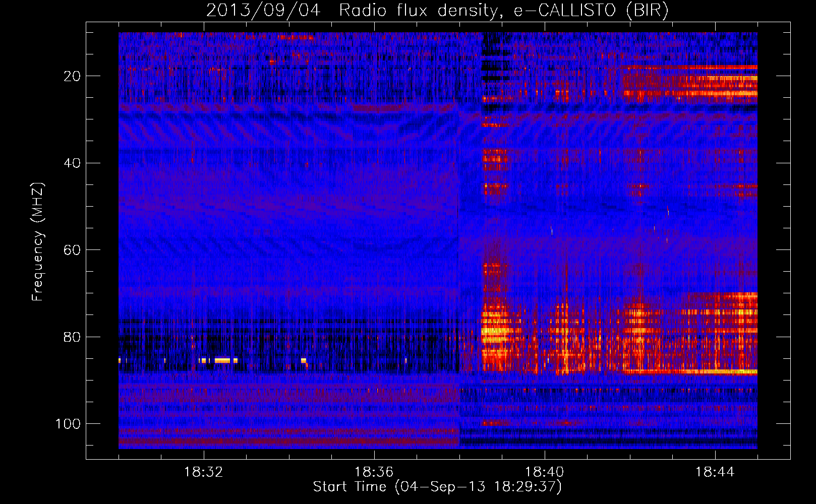Screen dimensions: 816x504
Task: Click the 18:36 time tick label
Action: click(374, 472)
